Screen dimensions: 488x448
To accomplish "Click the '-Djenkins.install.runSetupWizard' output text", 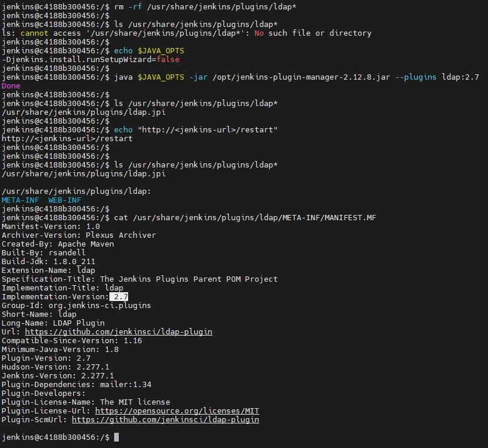I will coord(77,59).
